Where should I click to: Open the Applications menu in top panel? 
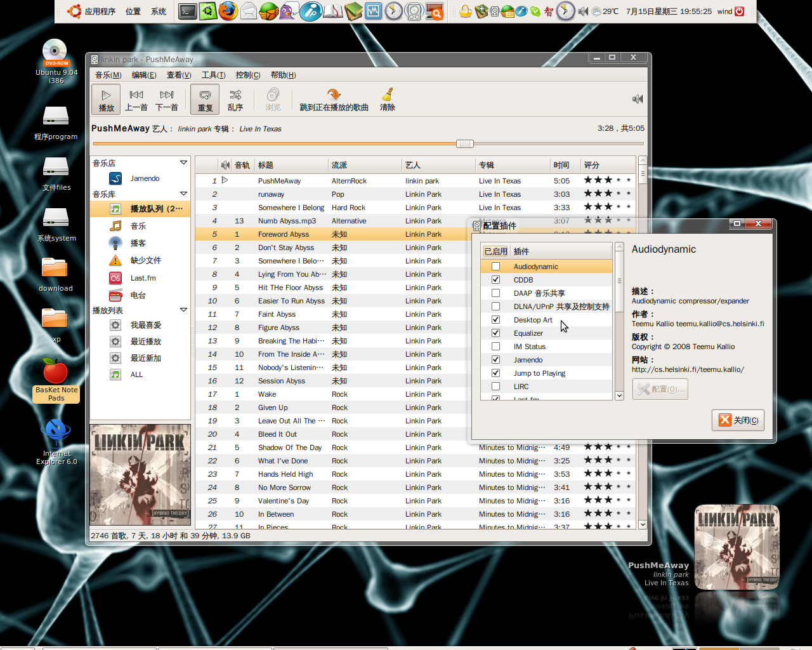[x=92, y=11]
